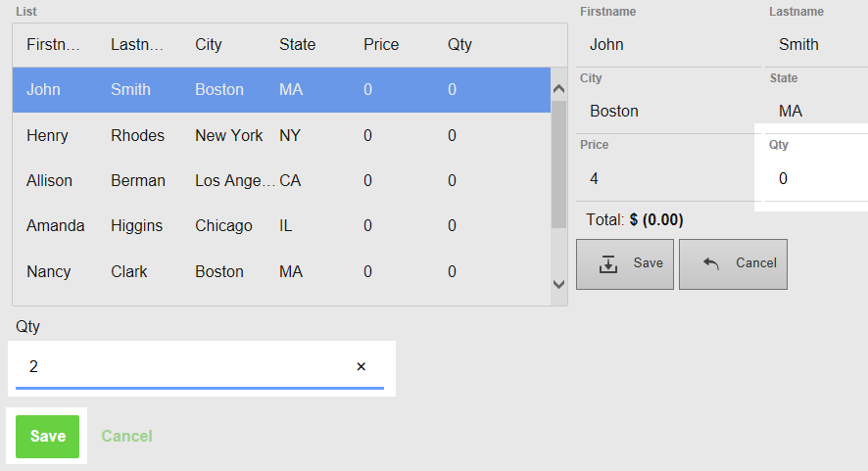Click the list scroll down arrow
The width and height of the screenshot is (868, 471).
click(559, 285)
